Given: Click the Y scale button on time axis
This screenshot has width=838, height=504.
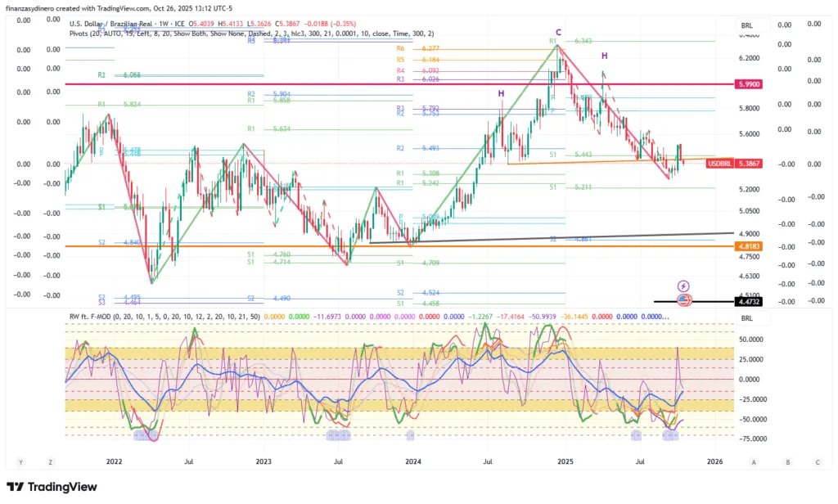Looking at the screenshot, I should (x=20, y=462).
